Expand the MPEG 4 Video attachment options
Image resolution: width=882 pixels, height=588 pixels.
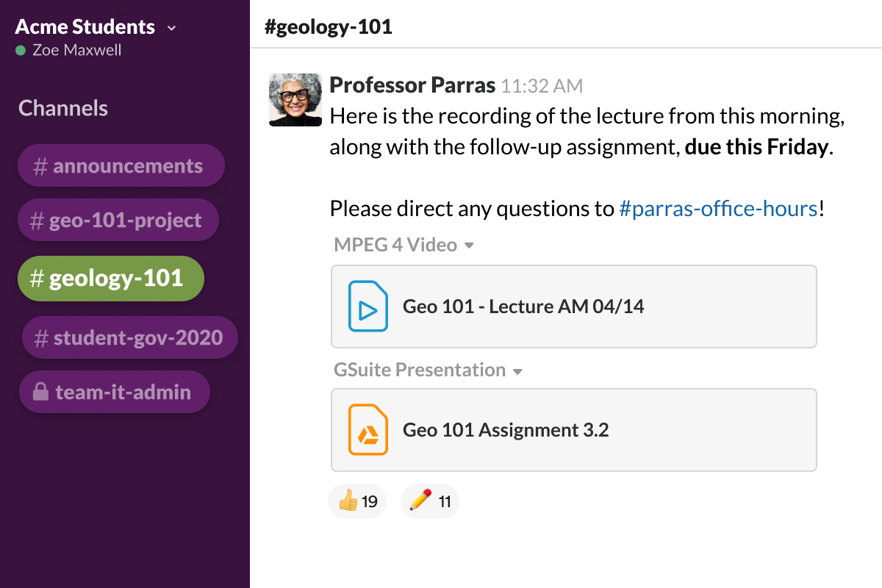(x=470, y=245)
